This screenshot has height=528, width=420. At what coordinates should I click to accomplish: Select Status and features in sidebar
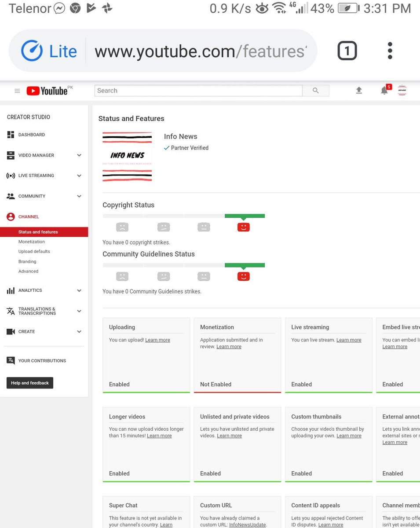(44, 232)
